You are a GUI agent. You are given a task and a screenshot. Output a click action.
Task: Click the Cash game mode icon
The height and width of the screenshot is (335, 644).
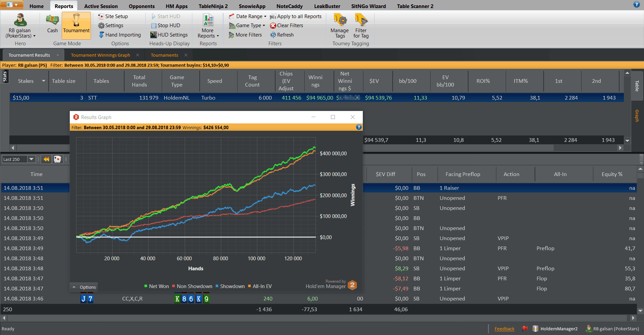(52, 21)
